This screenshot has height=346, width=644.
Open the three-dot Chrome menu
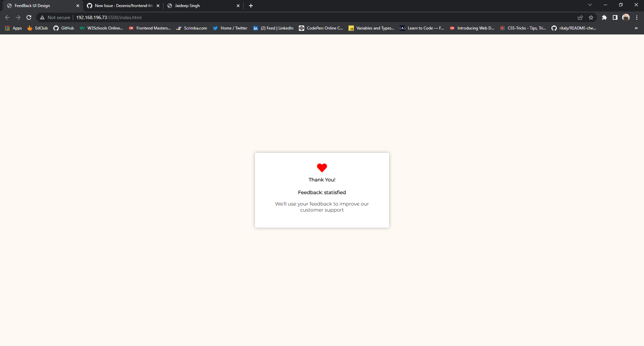(x=637, y=17)
